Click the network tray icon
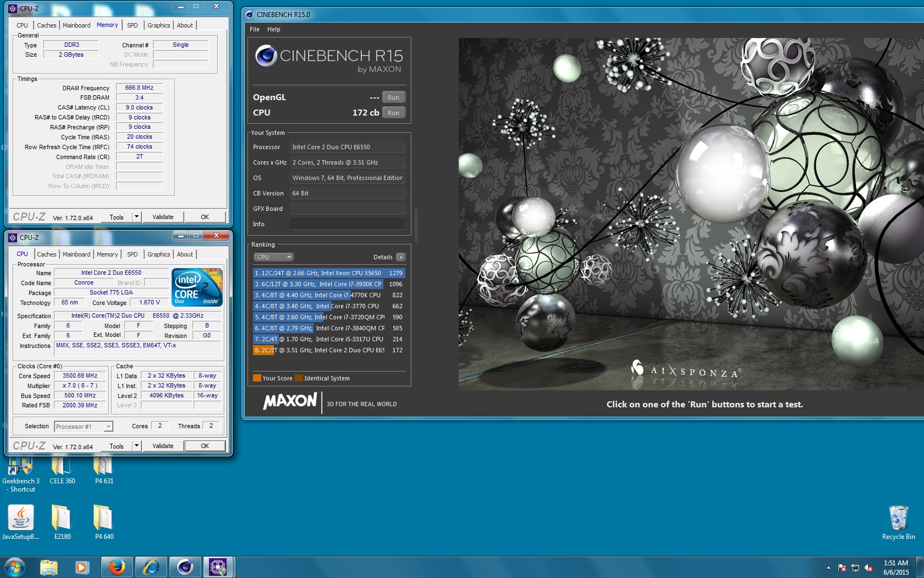Viewport: 924px width, 578px height. pyautogui.click(x=855, y=568)
